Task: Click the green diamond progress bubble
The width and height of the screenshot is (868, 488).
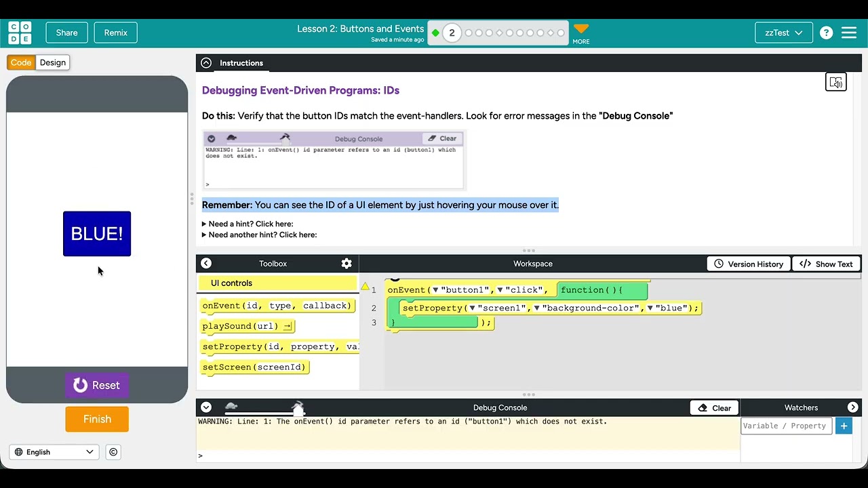Action: click(x=435, y=33)
